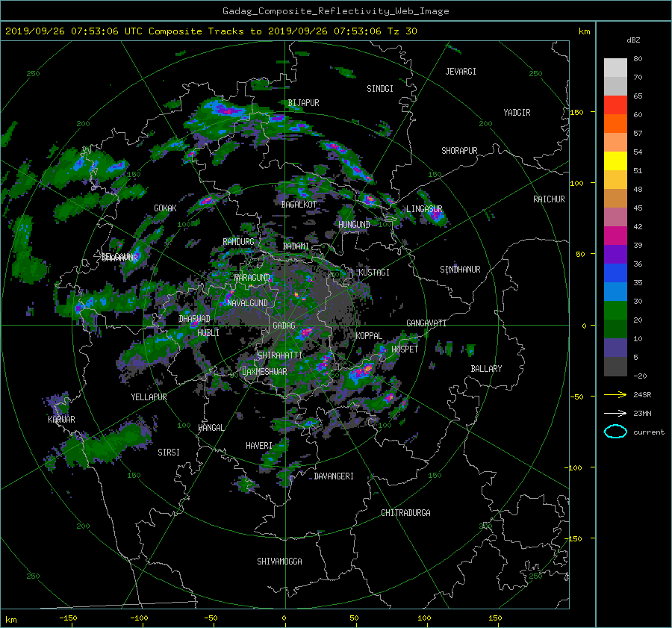Click the LINGASUR city label
The height and width of the screenshot is (628, 672).
tap(424, 209)
